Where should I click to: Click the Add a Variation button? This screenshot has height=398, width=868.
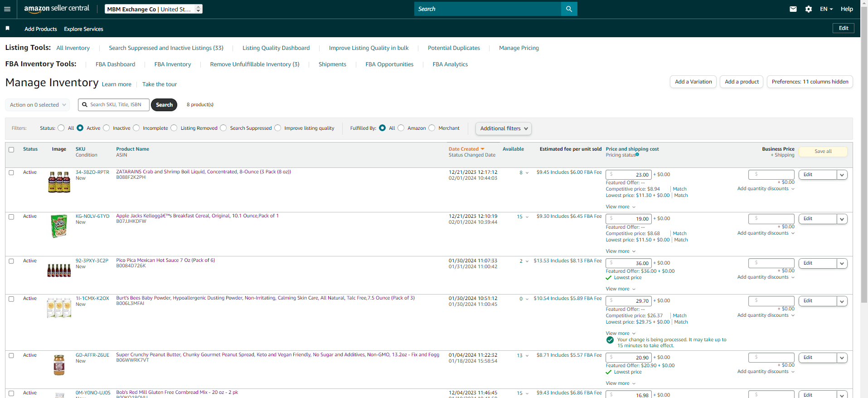(693, 82)
